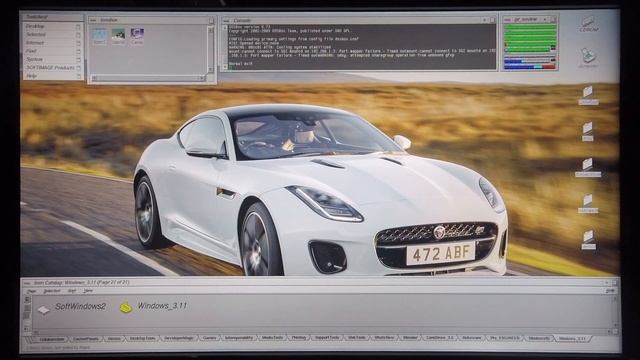Click the blue and red memory bar in gr_osview
The width and height of the screenshot is (640, 360).
[x=530, y=66]
